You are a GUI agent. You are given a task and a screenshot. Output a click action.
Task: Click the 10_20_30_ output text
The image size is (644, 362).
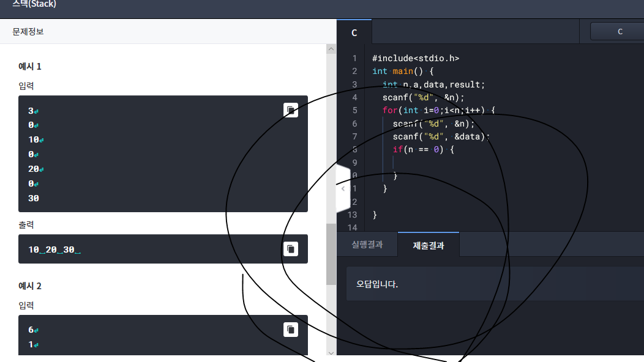click(x=54, y=249)
